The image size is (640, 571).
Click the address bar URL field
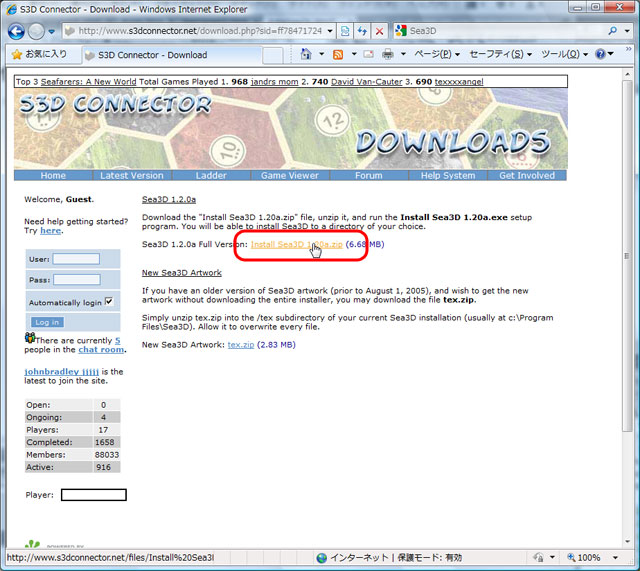tap(199, 31)
